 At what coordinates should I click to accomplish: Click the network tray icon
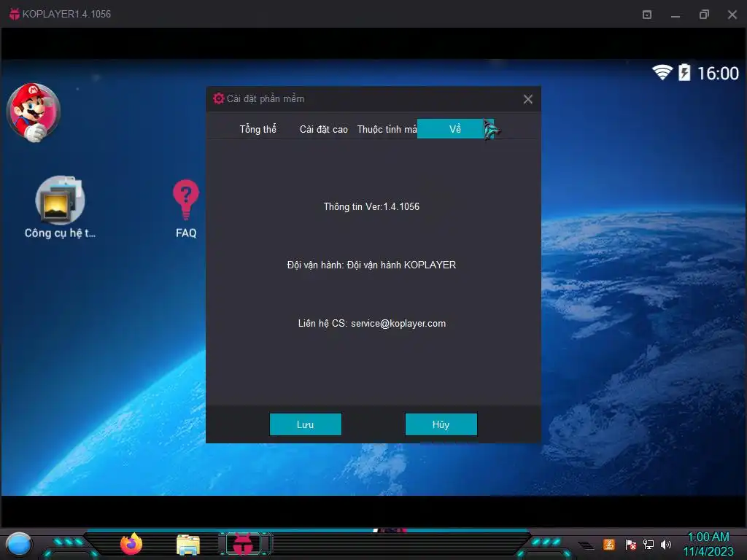click(x=648, y=544)
